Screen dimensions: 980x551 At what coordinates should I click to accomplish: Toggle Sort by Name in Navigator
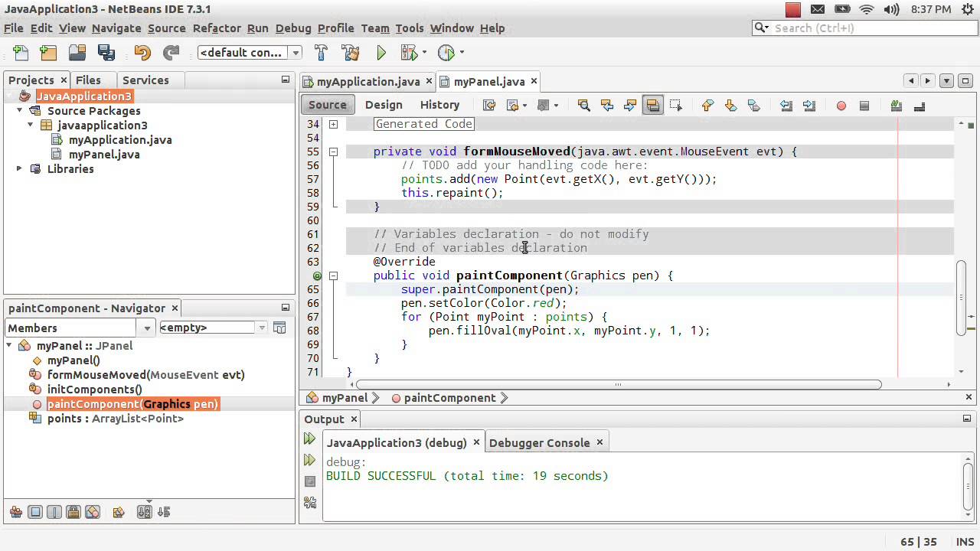pos(144,512)
